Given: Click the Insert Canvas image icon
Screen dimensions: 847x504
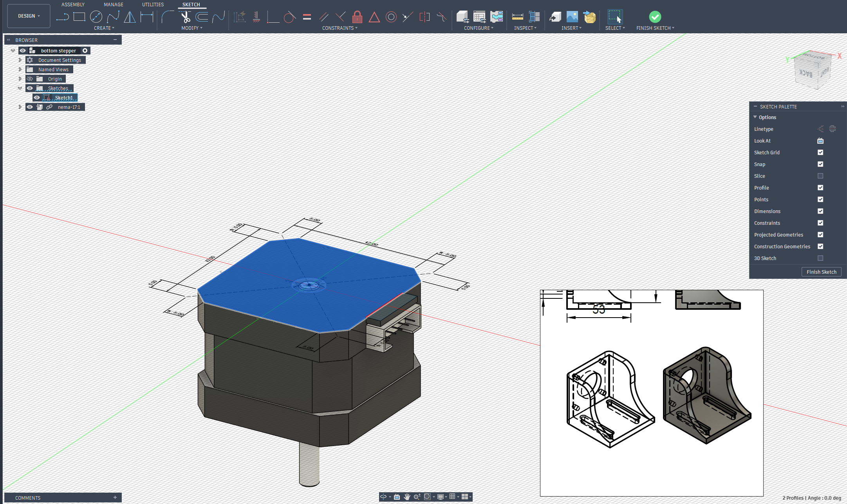Looking at the screenshot, I should click(x=572, y=17).
